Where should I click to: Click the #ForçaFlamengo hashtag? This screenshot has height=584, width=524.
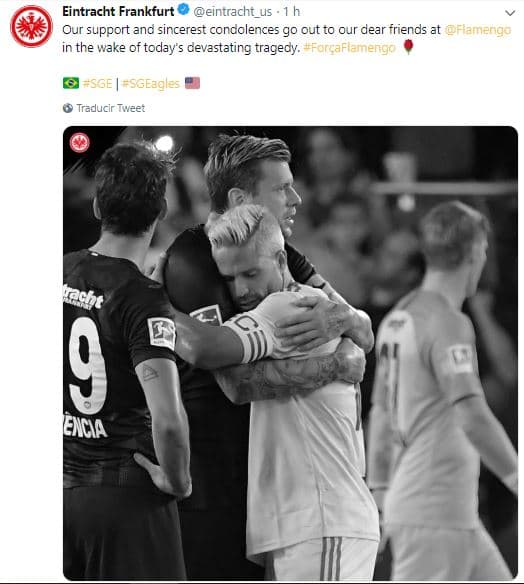[349, 48]
